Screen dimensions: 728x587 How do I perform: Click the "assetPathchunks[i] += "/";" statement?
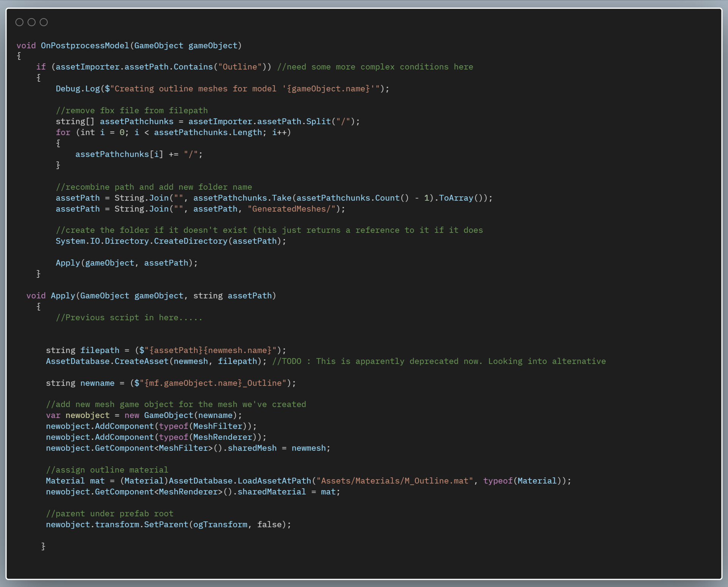click(139, 154)
